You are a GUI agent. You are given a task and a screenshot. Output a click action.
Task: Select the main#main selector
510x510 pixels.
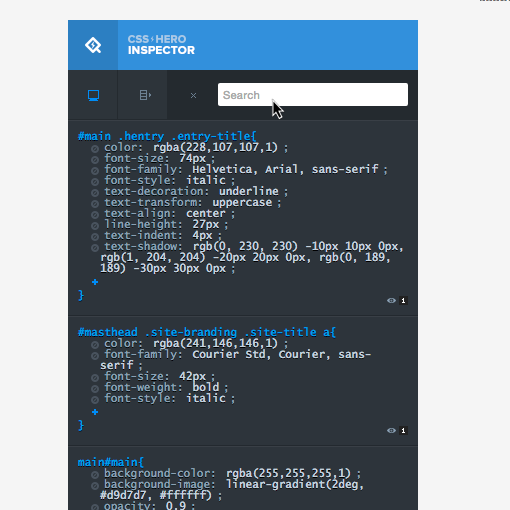coord(111,462)
